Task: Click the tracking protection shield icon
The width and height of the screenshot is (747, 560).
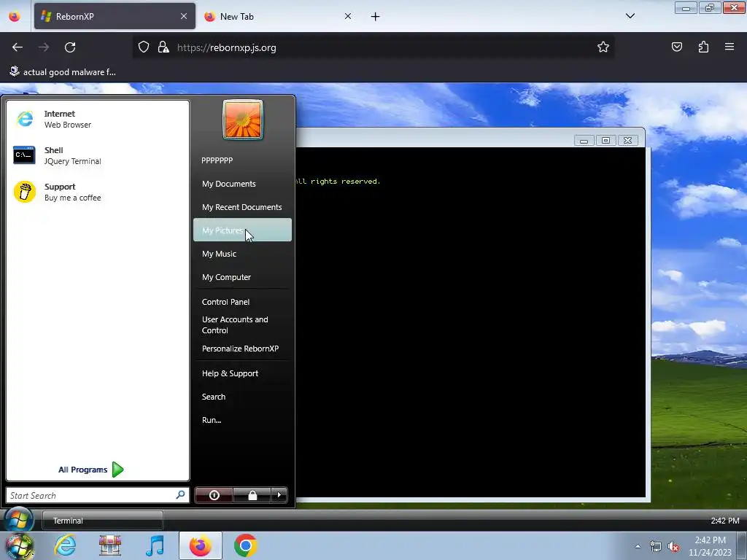Action: pos(144,47)
